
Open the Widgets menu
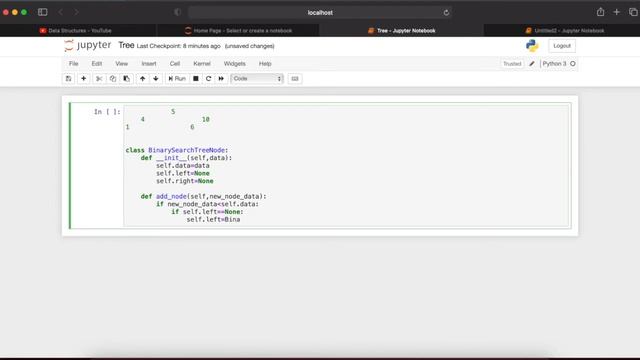(x=235, y=64)
